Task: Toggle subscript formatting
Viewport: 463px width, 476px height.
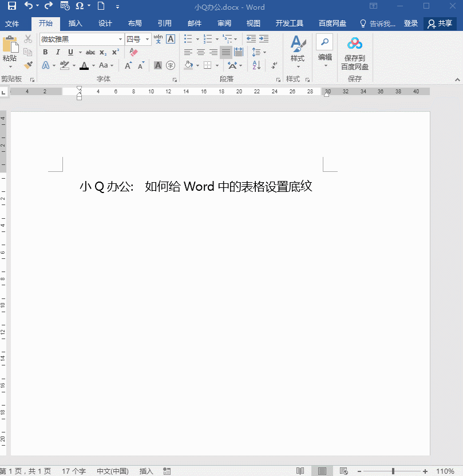Action: point(103,52)
